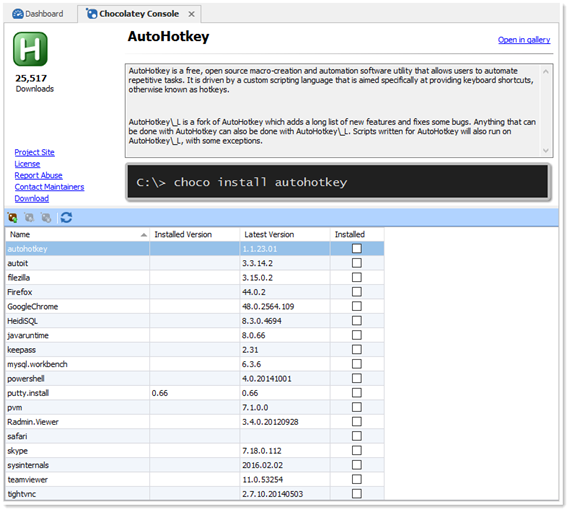
Task: Click the greyed-out package icon beside install icon
Action: [x=29, y=218]
